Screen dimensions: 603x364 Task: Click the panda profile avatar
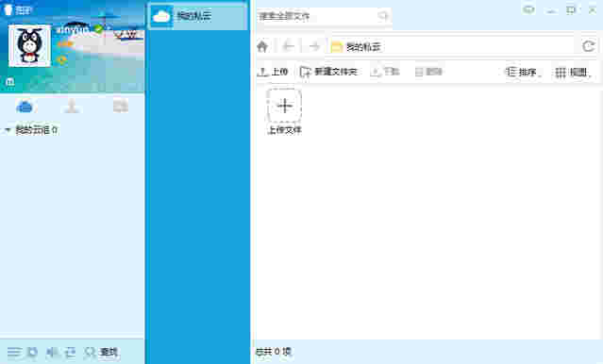coord(29,45)
